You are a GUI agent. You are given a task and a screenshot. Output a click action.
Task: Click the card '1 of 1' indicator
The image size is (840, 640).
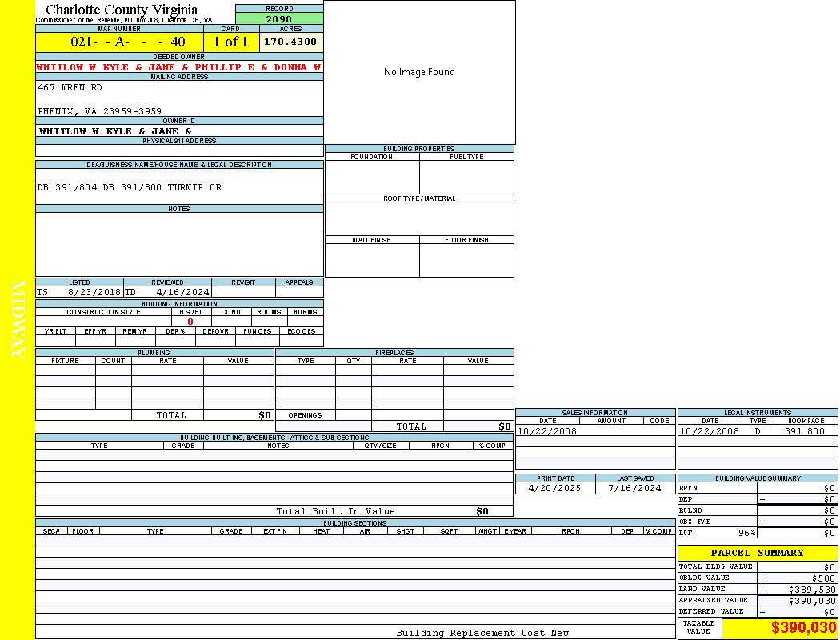(230, 42)
